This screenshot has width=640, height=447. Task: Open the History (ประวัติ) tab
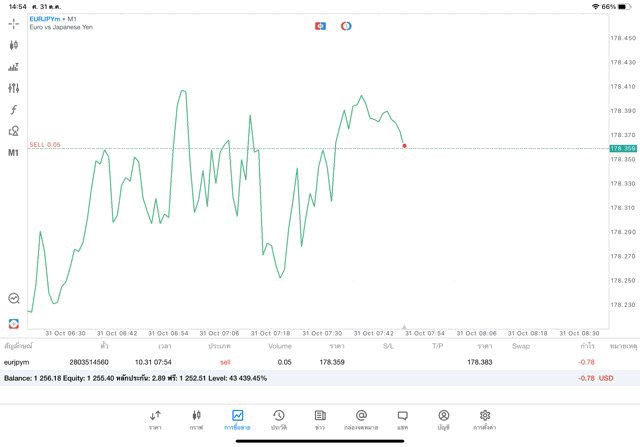(x=279, y=420)
